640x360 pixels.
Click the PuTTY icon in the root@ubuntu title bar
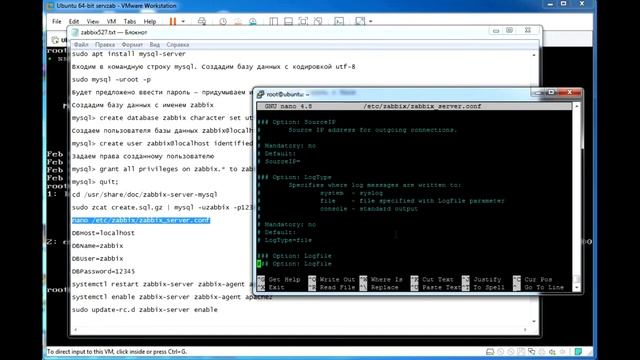coord(260,94)
